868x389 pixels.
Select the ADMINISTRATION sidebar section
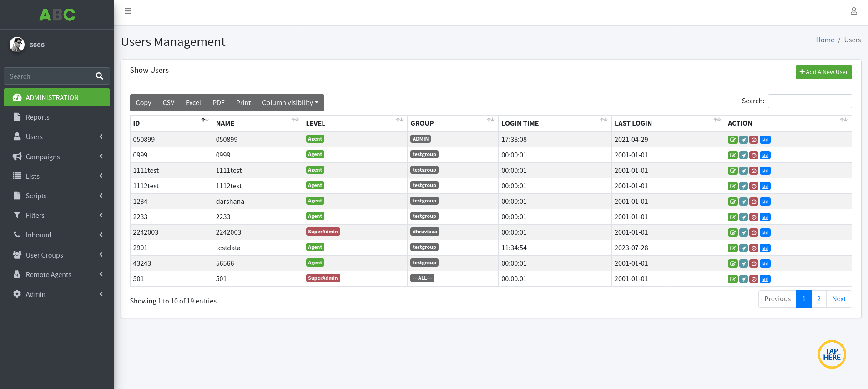pyautogui.click(x=57, y=97)
